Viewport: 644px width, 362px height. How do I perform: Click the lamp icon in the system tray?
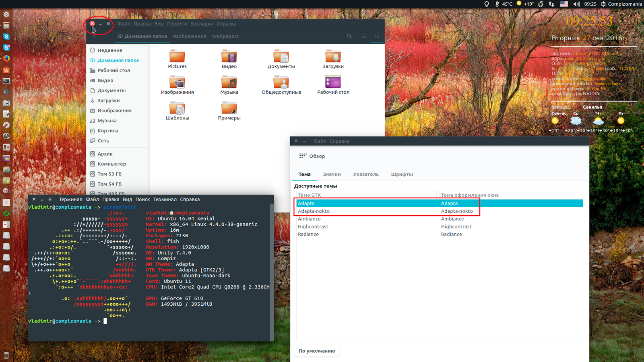click(x=487, y=4)
